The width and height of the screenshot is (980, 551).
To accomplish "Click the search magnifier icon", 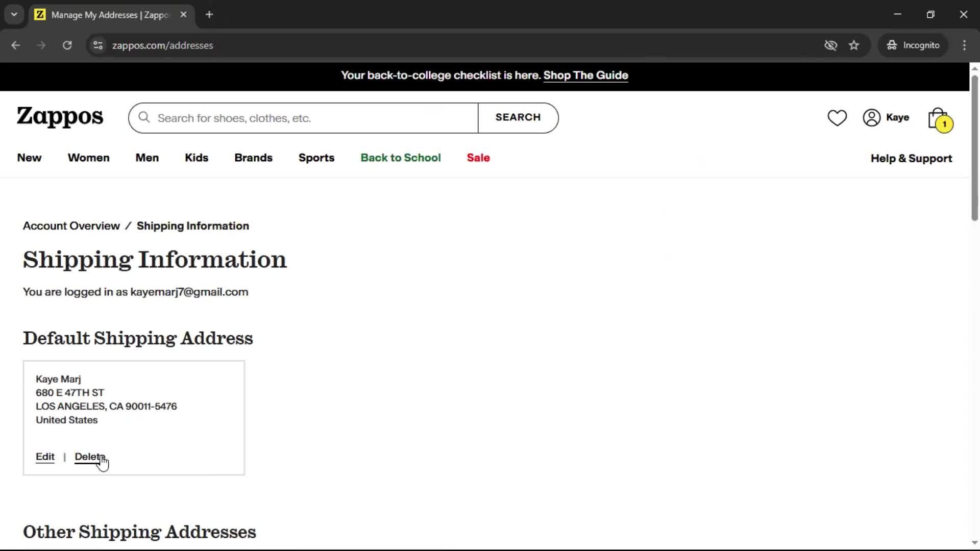I will pyautogui.click(x=144, y=118).
